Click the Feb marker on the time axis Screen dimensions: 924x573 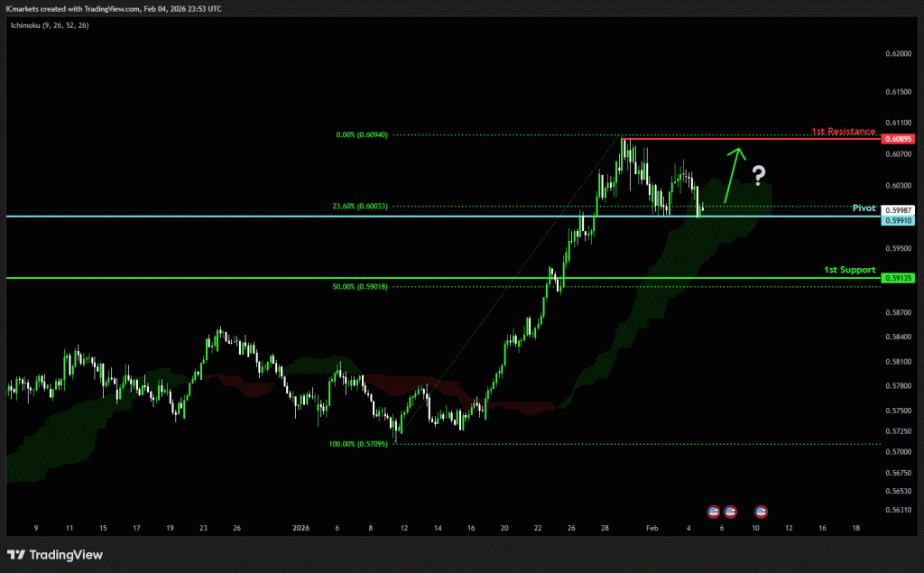(654, 526)
